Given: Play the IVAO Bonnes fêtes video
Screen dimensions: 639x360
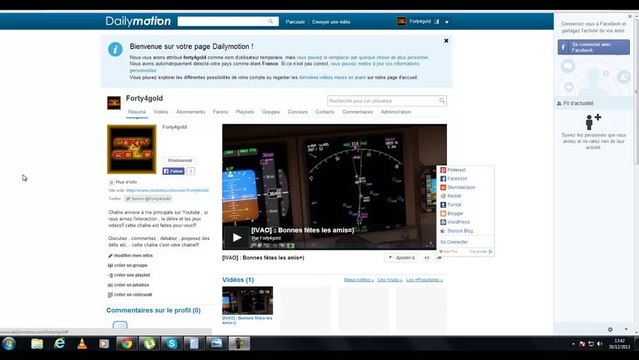Looking at the screenshot, I should [x=236, y=237].
